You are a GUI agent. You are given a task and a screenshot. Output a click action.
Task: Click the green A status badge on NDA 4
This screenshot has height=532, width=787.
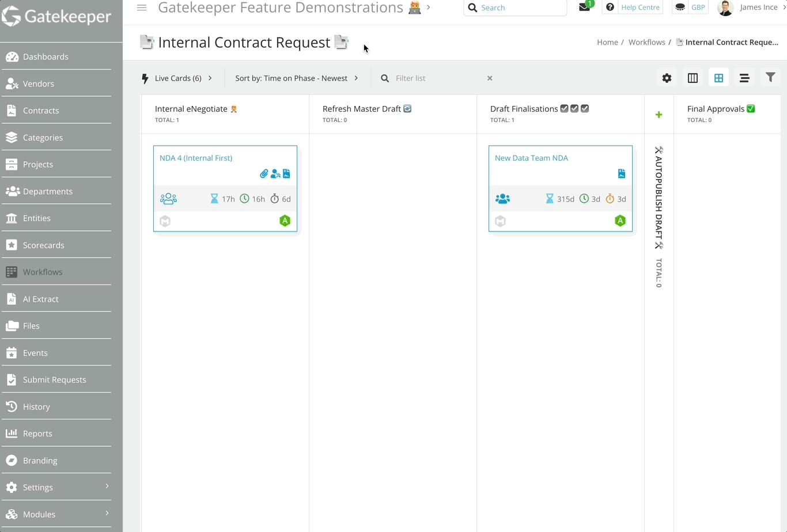click(x=285, y=221)
